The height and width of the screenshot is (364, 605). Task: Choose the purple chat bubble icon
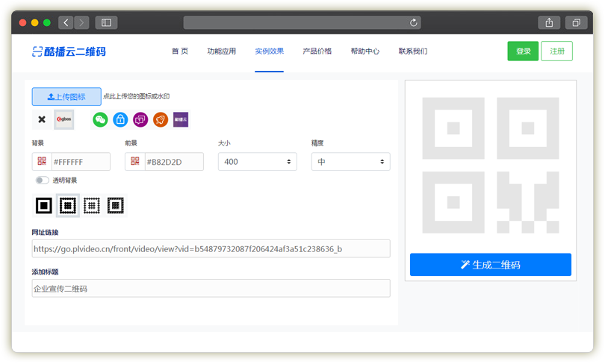coord(140,119)
